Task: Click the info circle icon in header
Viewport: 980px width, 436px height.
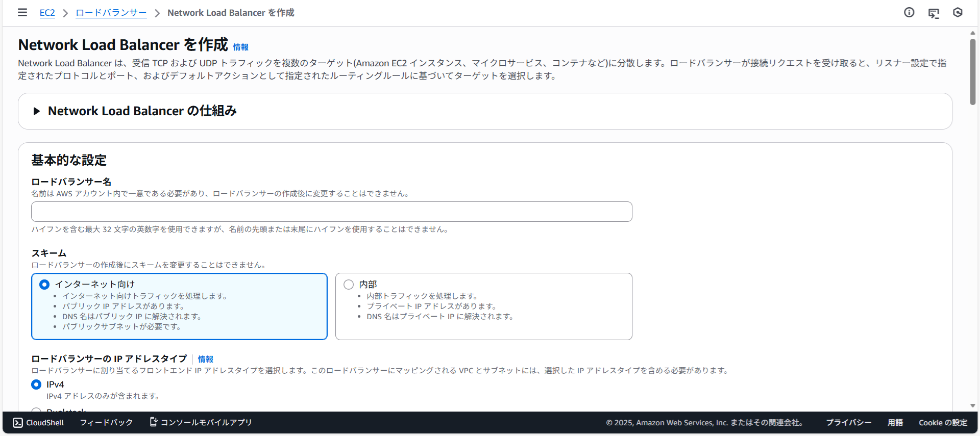Action: click(909, 12)
